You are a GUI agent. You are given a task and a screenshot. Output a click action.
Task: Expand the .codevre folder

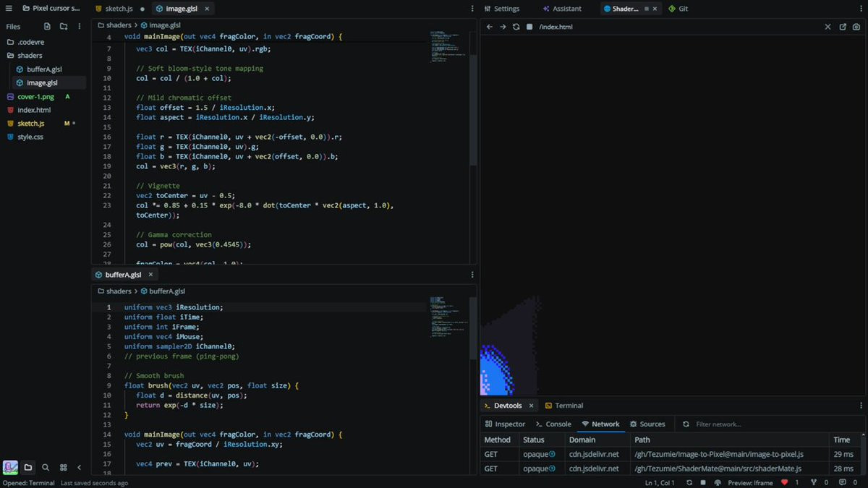[x=30, y=42]
